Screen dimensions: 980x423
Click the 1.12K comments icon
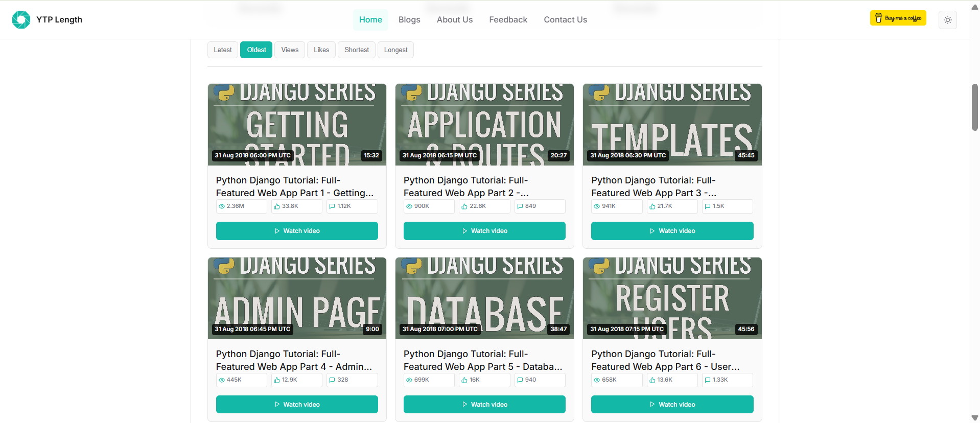coord(332,206)
